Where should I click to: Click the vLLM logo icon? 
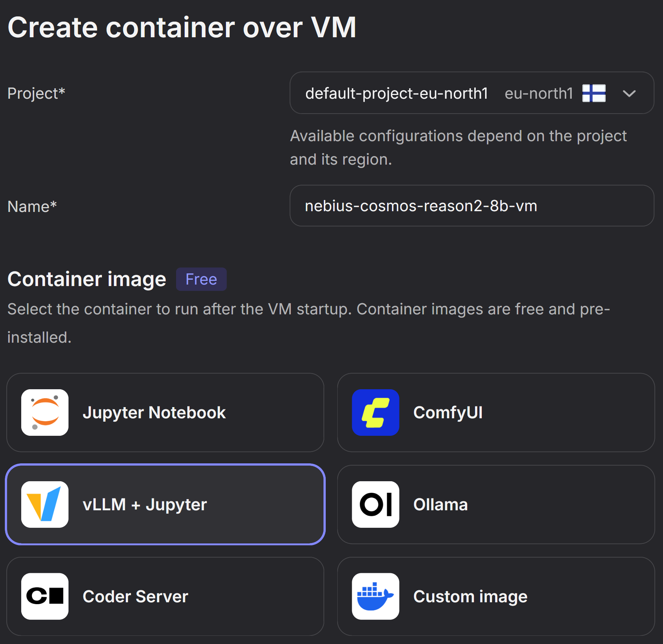44,504
